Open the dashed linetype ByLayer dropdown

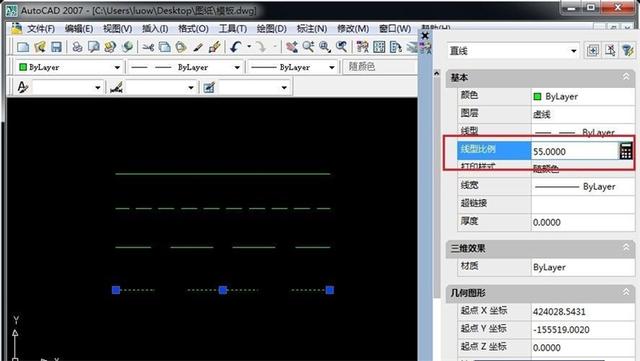click(237, 67)
